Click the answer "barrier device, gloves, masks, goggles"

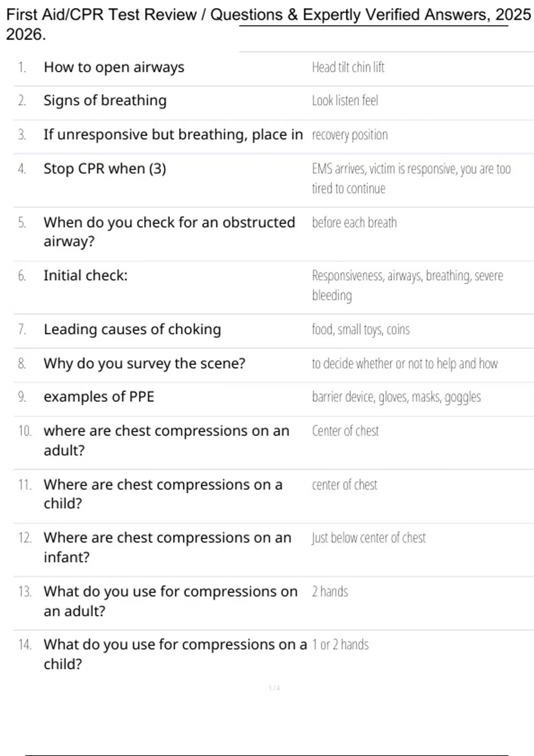(x=396, y=397)
